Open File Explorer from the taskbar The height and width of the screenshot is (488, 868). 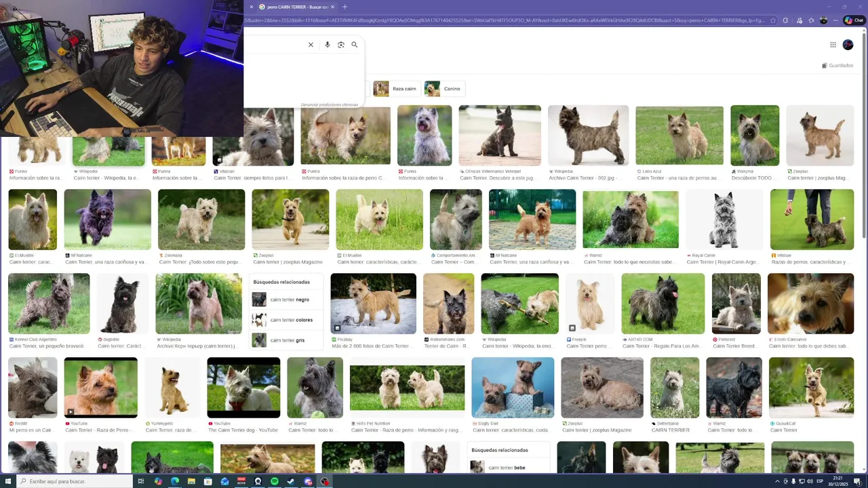click(191, 481)
